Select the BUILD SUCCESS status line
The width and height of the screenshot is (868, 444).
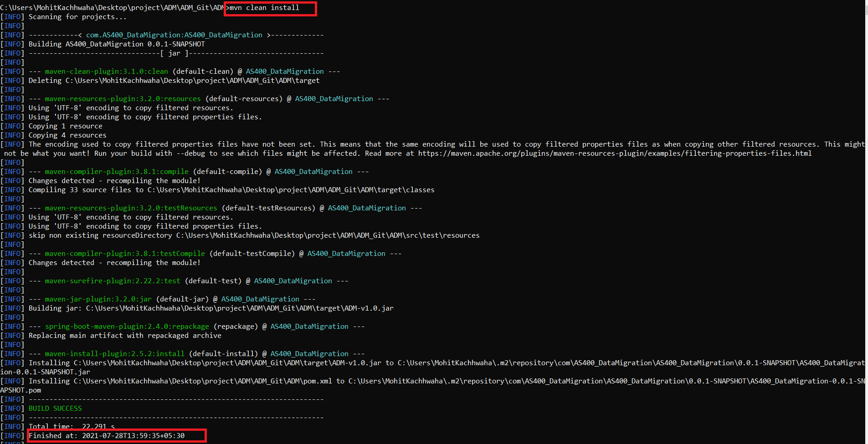55,408
